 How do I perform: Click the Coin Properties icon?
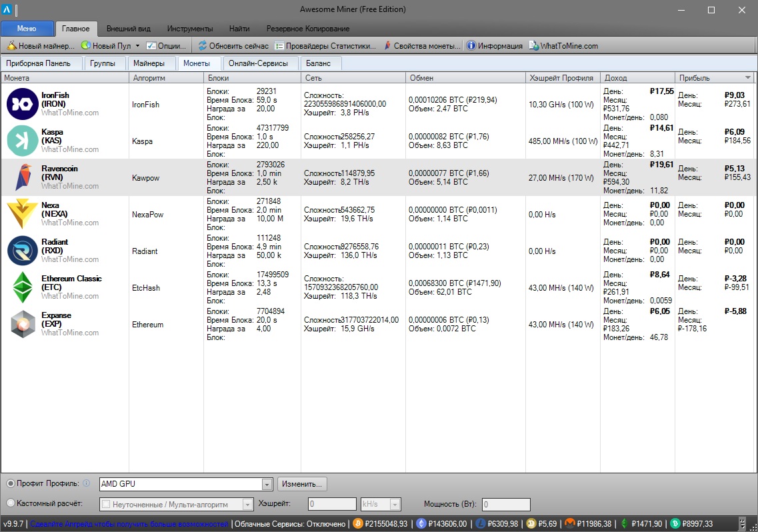pyautogui.click(x=387, y=45)
